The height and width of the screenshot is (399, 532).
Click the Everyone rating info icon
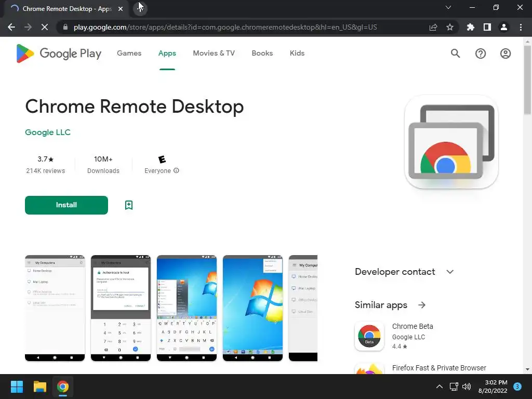click(176, 170)
